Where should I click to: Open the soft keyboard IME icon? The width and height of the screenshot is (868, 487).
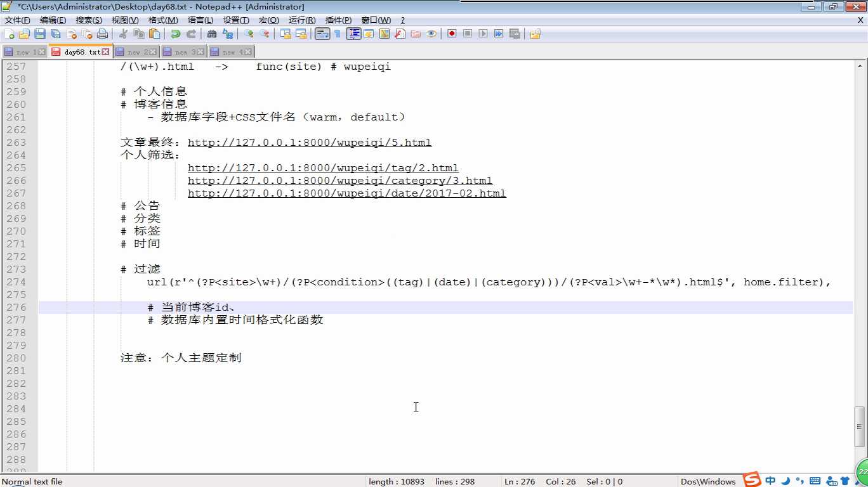pyautogui.click(x=815, y=481)
